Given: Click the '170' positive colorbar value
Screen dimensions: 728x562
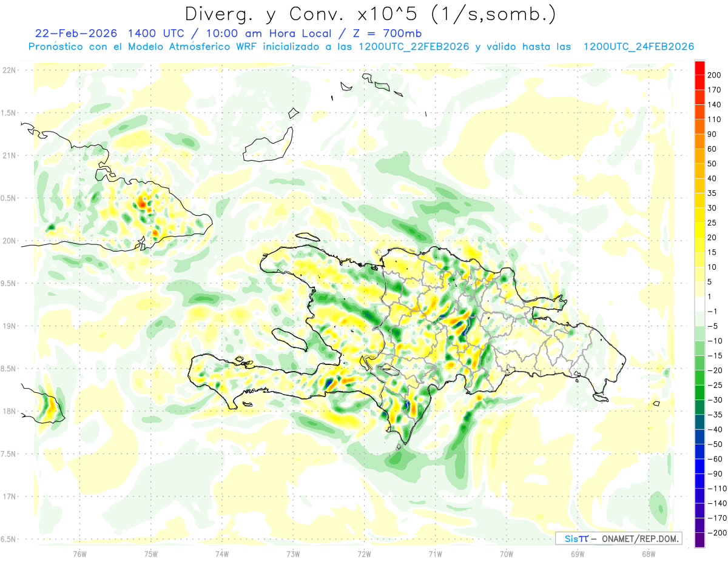Looking at the screenshot, I should point(715,90).
